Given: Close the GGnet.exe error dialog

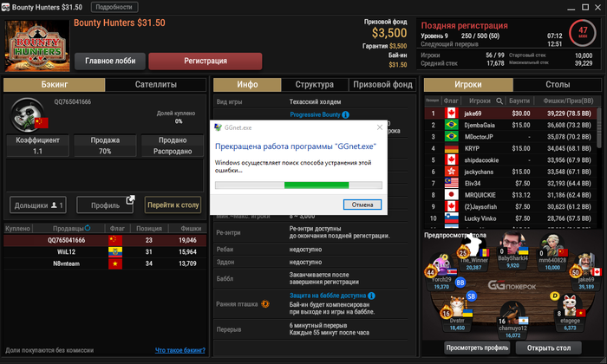Looking at the screenshot, I should [x=380, y=127].
